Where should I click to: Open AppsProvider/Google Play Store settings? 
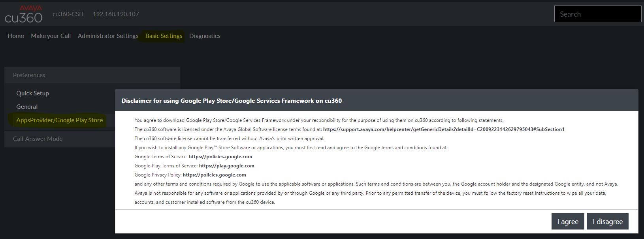point(59,120)
